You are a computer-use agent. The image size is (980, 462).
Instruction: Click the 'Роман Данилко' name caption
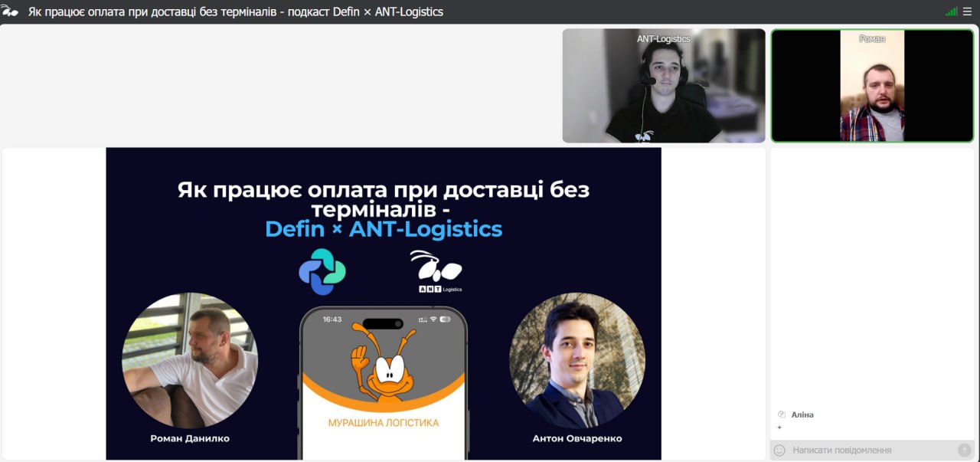click(190, 438)
